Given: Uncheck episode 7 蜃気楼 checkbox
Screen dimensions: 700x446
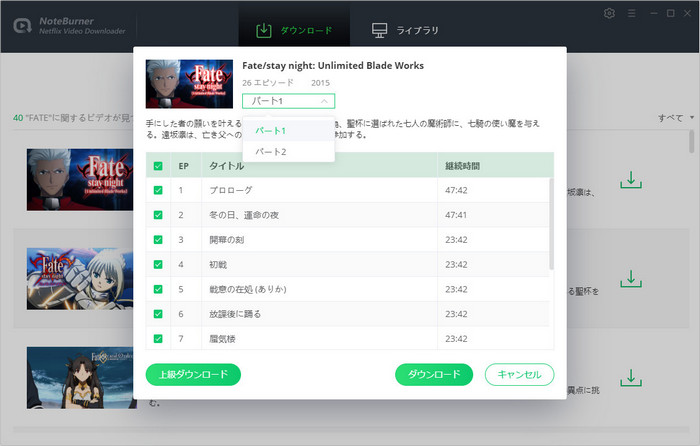Looking at the screenshot, I should click(158, 339).
